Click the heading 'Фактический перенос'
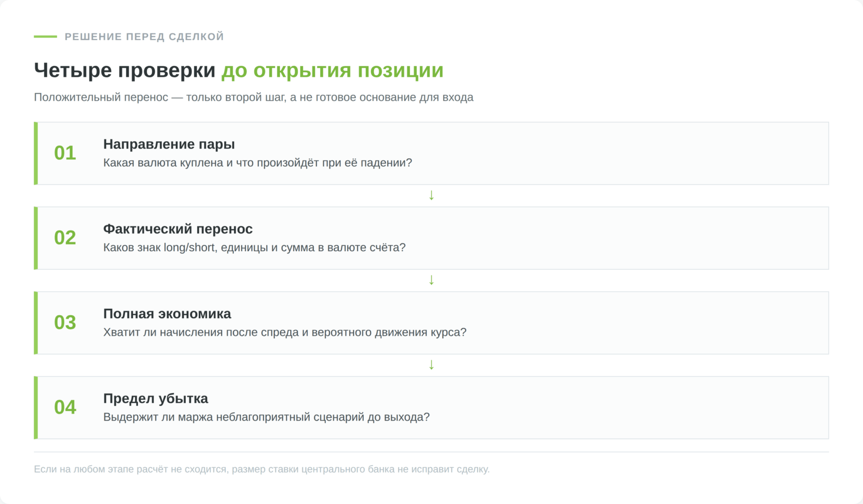Viewport: 863px width, 504px height. click(178, 229)
